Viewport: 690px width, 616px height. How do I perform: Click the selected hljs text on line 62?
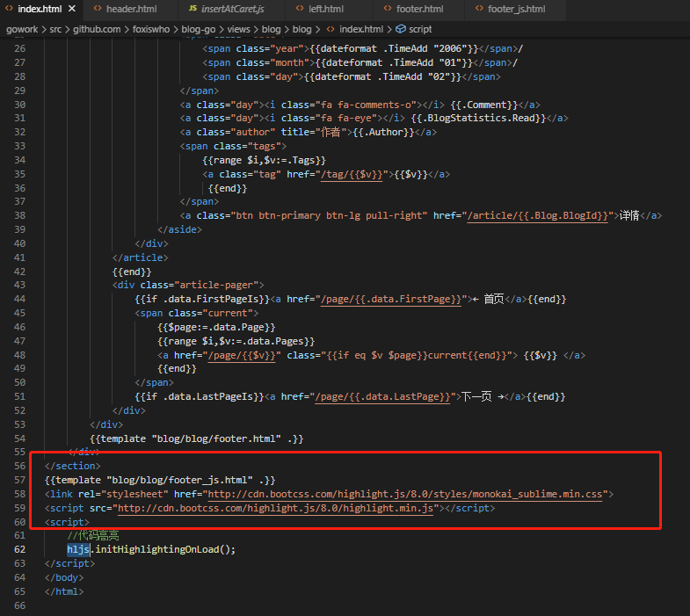pyautogui.click(x=78, y=549)
